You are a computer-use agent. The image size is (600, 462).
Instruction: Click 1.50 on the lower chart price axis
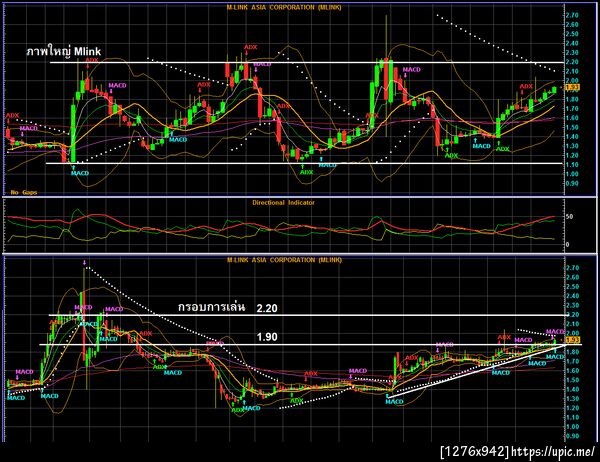(572, 380)
